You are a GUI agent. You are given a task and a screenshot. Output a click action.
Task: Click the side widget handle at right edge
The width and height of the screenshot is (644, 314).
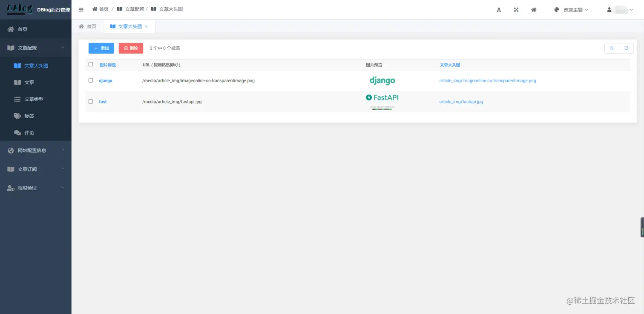point(642,227)
